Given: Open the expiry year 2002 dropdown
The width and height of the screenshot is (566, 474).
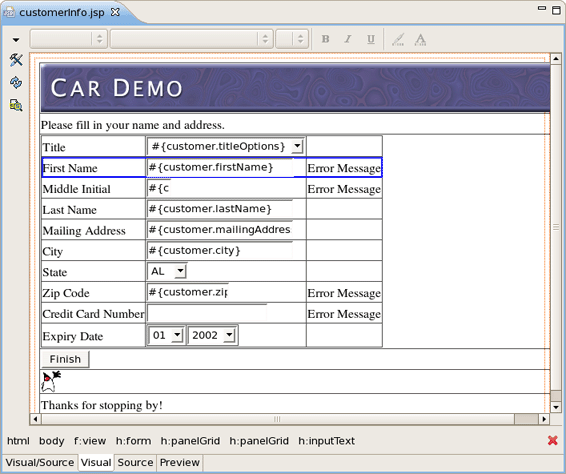Looking at the screenshot, I should coord(229,335).
